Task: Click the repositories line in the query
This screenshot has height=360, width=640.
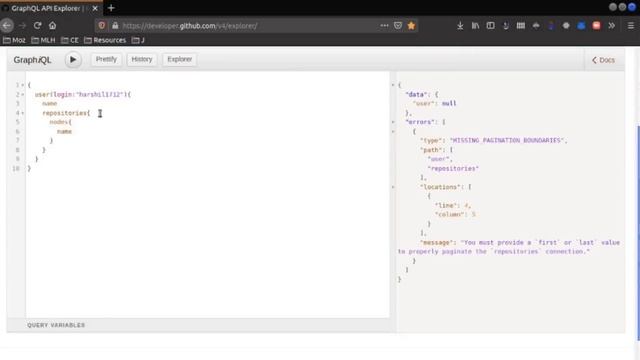Action: (66, 113)
